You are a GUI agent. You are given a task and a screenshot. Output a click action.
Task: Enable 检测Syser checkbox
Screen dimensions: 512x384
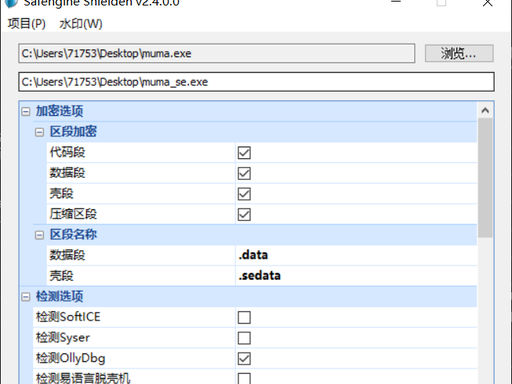point(244,338)
